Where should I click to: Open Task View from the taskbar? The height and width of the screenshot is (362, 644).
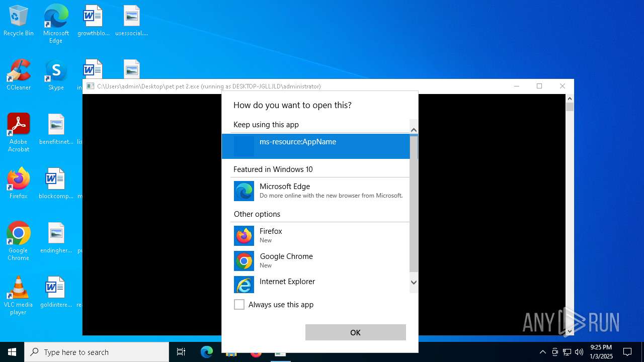point(181,352)
